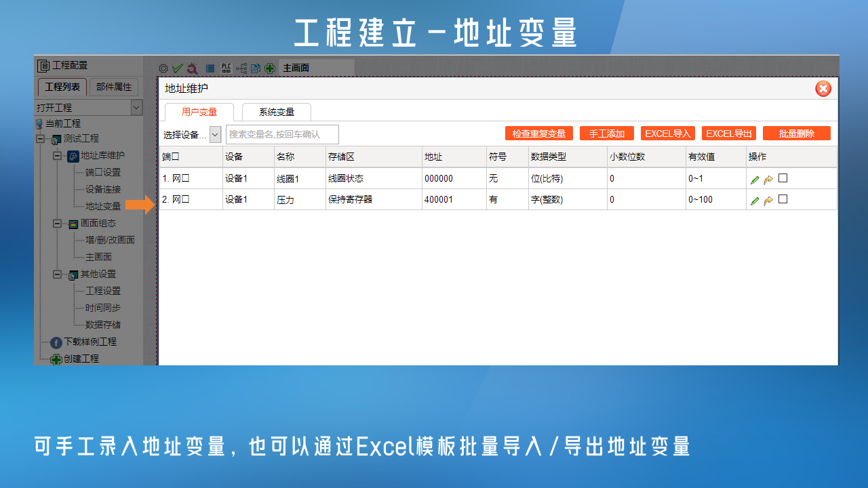Click the green checkmark toolbar icon

[178, 68]
